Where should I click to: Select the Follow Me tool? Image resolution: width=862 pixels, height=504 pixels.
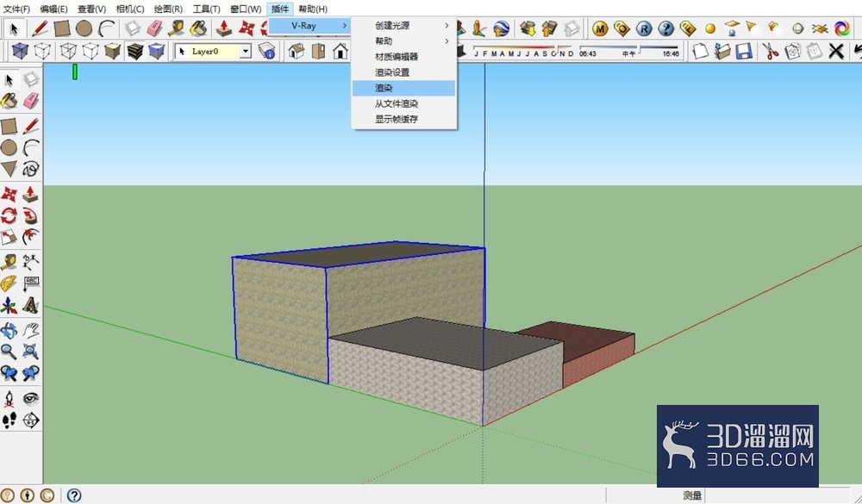(x=31, y=215)
